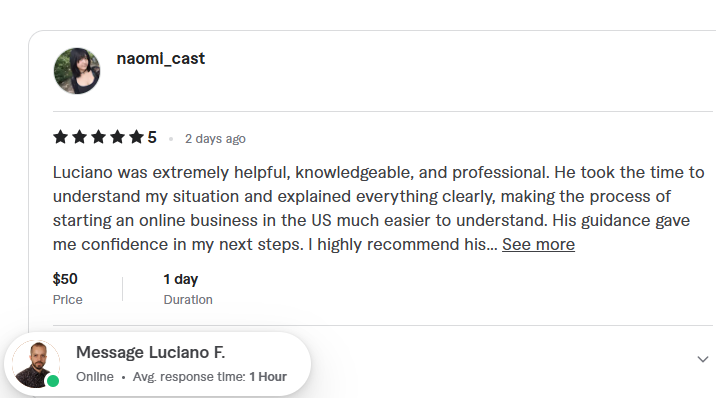Click the '1 day' duration value
716x398 pixels.
click(x=181, y=279)
